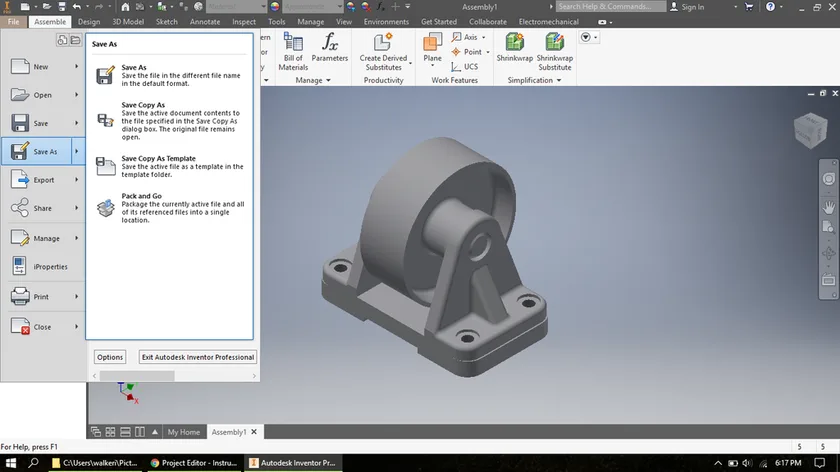Activate the Pan hand navigation tool
This screenshot has height=472, width=840.
click(x=828, y=207)
